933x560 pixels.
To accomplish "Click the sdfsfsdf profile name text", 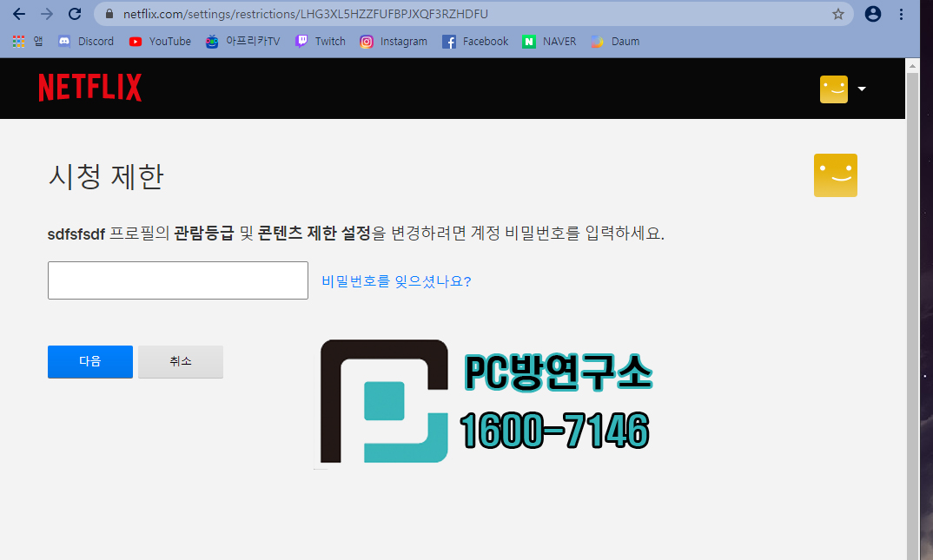I will pyautogui.click(x=76, y=234).
